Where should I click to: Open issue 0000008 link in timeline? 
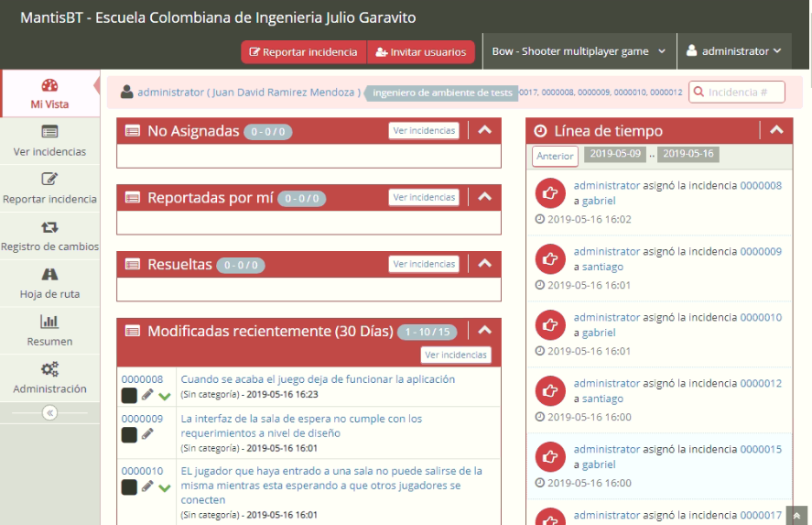[761, 186]
